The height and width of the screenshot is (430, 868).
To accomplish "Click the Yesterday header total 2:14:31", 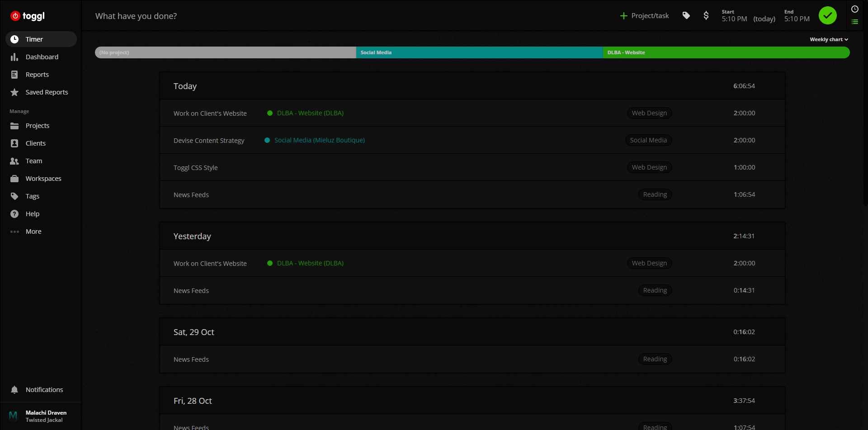I will (744, 236).
